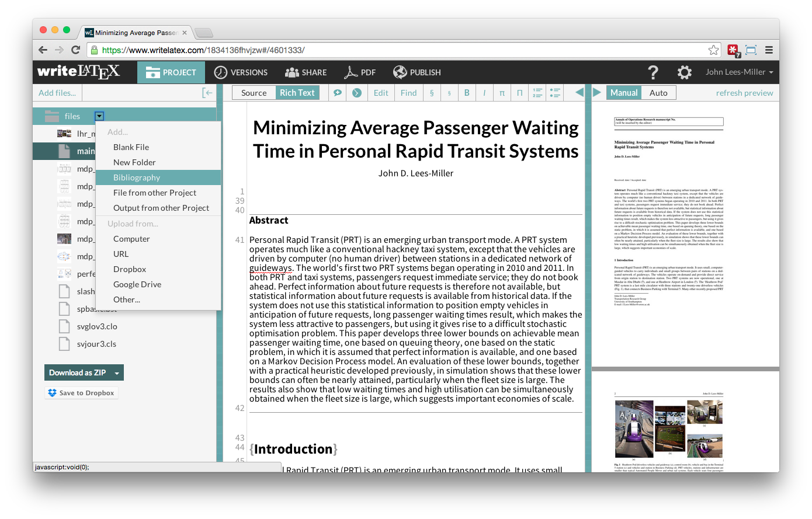This screenshot has height=519, width=812.
Task: Open settings gear icon in header
Action: click(684, 72)
